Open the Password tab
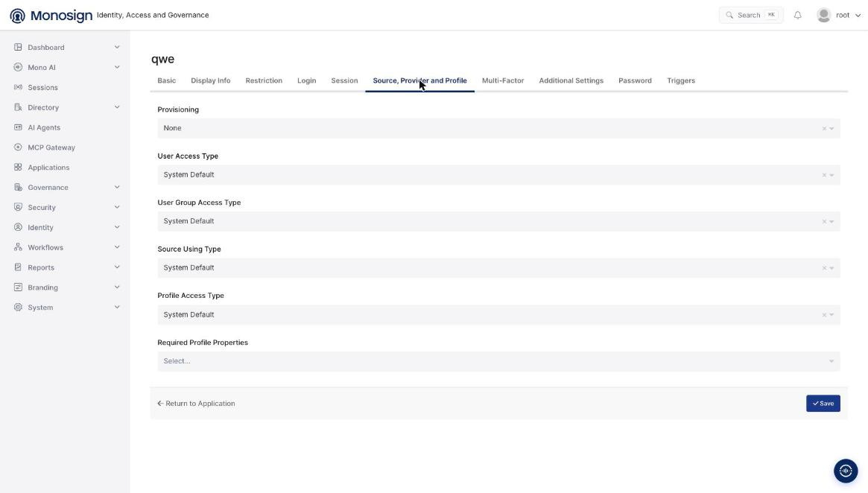Screen dimensions: 868x493 point(635,80)
